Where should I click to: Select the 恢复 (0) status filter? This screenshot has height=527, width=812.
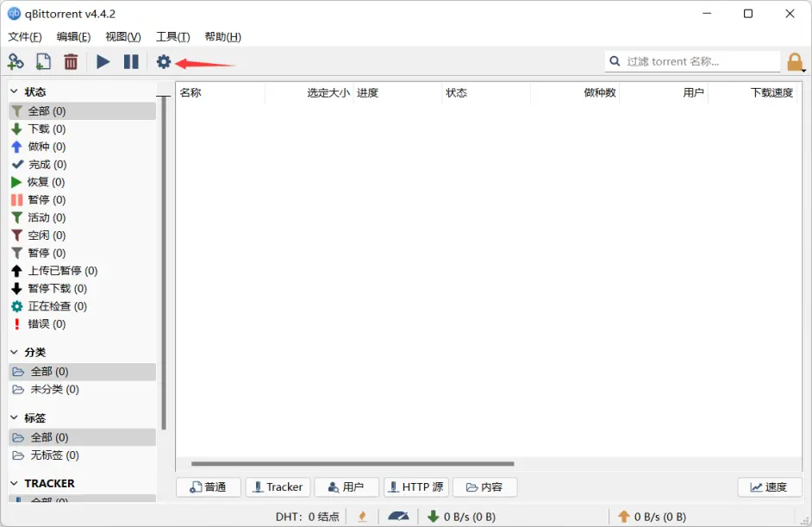coord(83,182)
